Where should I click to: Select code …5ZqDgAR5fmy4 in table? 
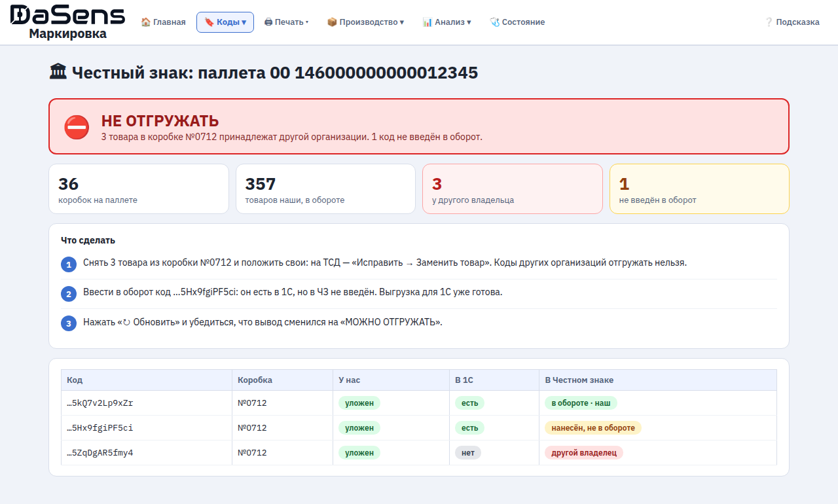click(x=100, y=453)
